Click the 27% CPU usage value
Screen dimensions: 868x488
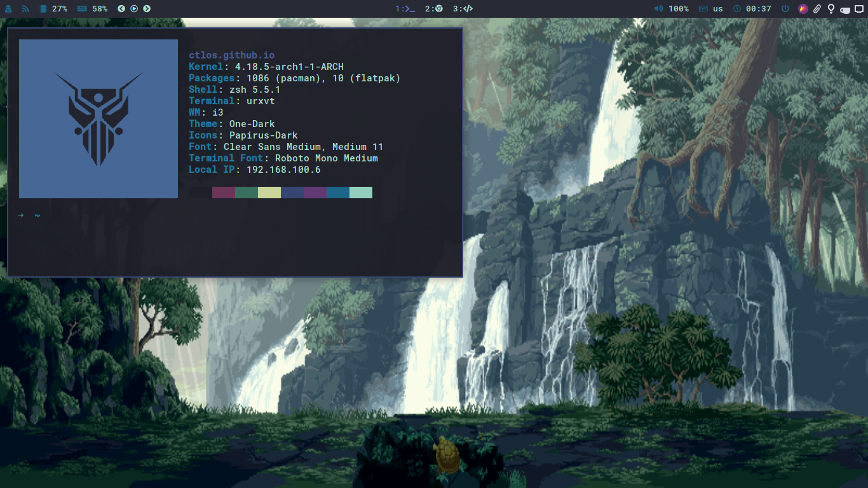coord(60,9)
